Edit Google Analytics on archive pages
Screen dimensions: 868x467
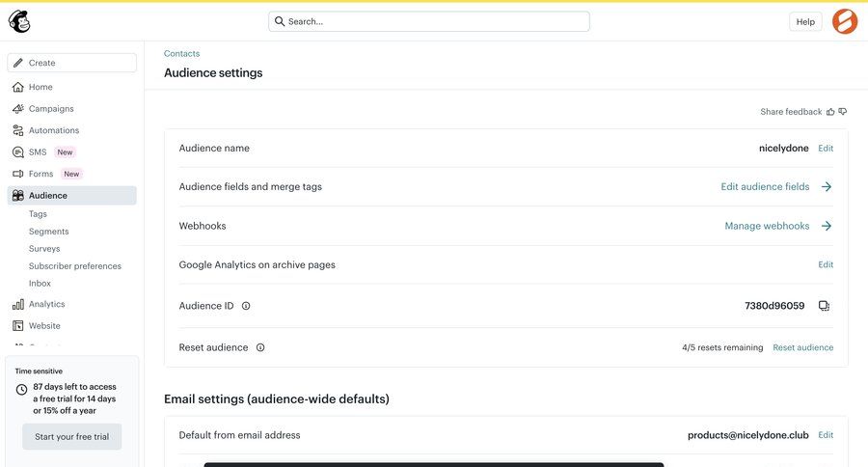click(x=826, y=264)
